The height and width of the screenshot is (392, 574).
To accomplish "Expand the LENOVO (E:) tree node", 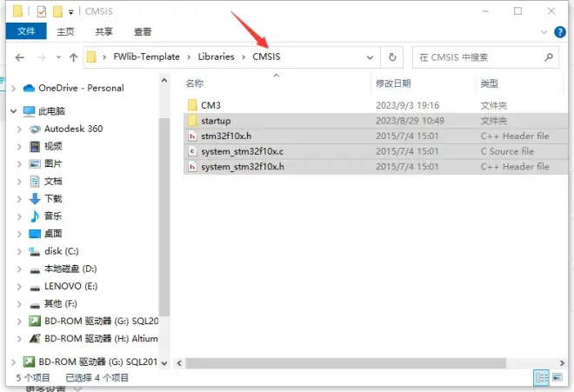I will point(19,287).
